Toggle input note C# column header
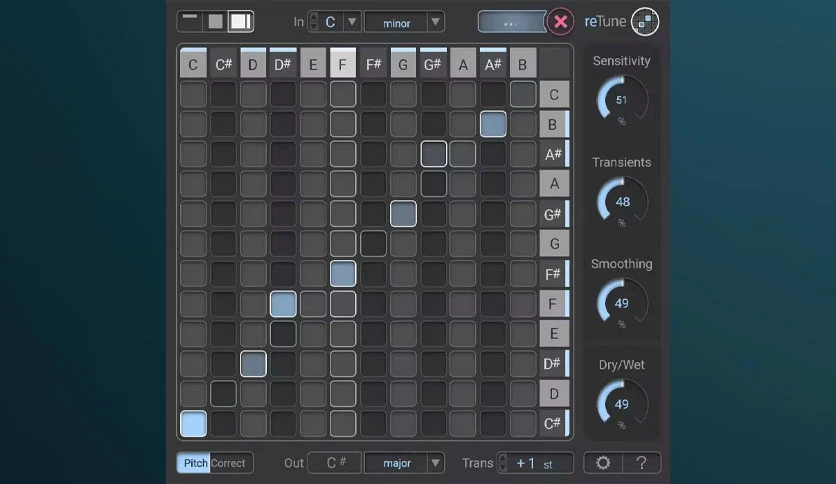 coord(223,63)
